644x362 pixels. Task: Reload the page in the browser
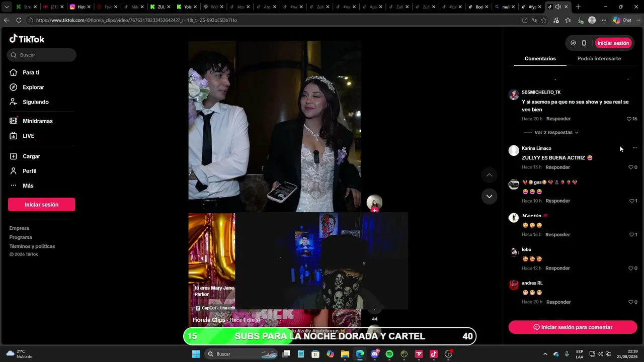[x=19, y=20]
